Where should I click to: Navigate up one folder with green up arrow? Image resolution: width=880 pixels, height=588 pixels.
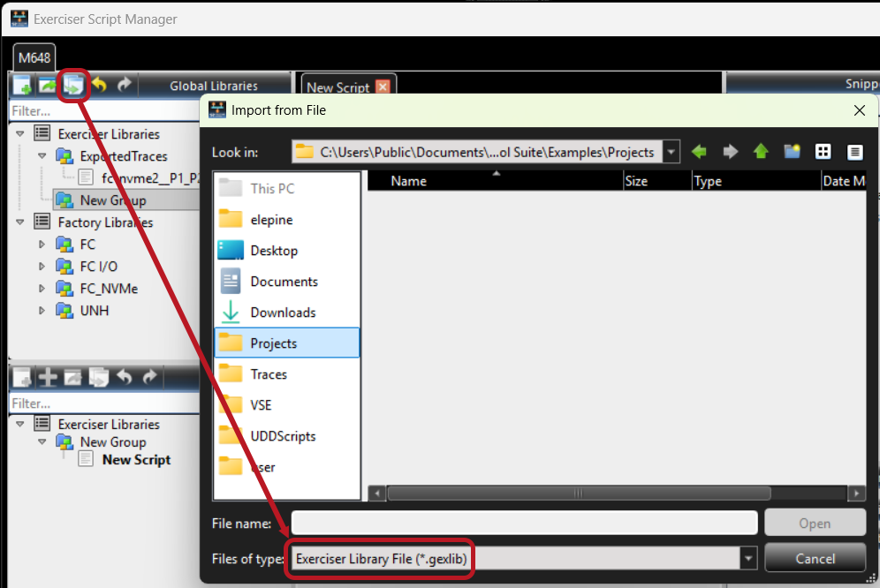[761, 152]
